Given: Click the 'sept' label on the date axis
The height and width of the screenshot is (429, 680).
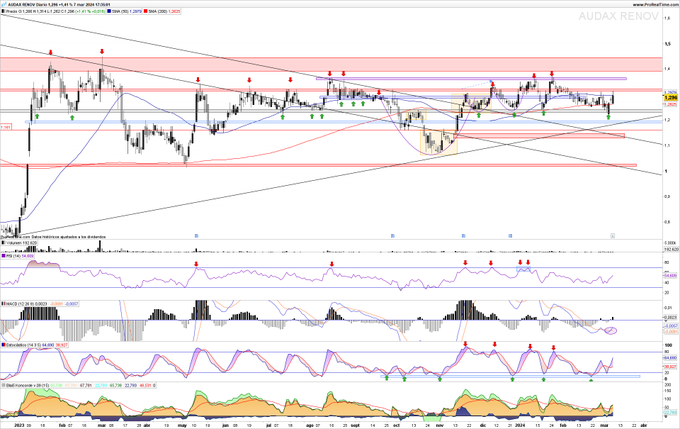Looking at the screenshot, I should 355,426.
